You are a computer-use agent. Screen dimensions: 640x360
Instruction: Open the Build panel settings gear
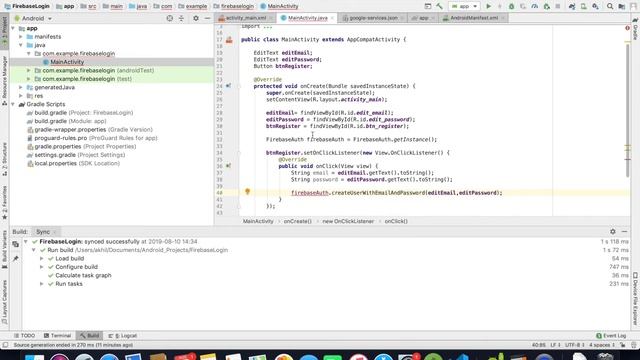pos(613,231)
